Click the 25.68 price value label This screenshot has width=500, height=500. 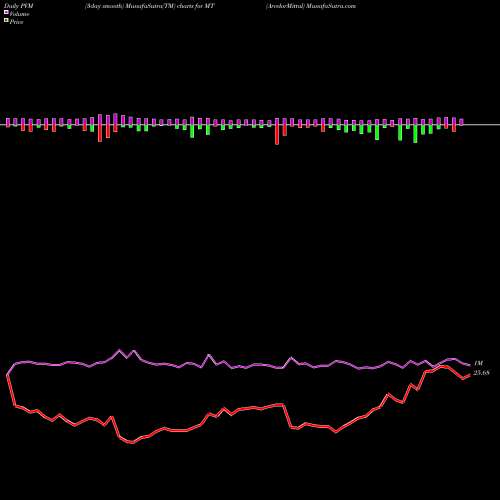point(481,373)
